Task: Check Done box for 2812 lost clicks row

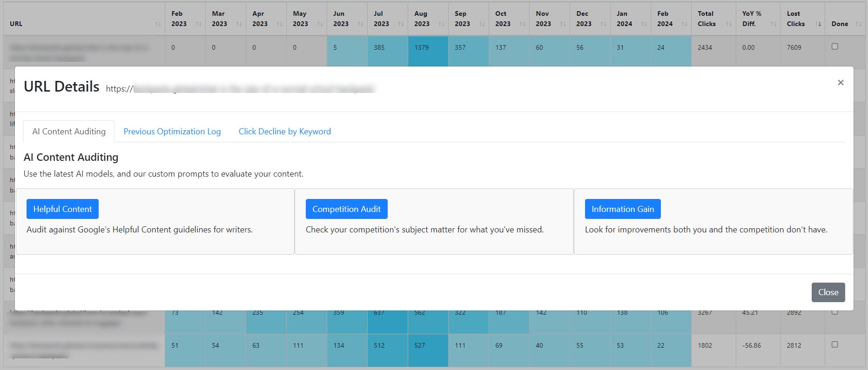Action: (835, 344)
